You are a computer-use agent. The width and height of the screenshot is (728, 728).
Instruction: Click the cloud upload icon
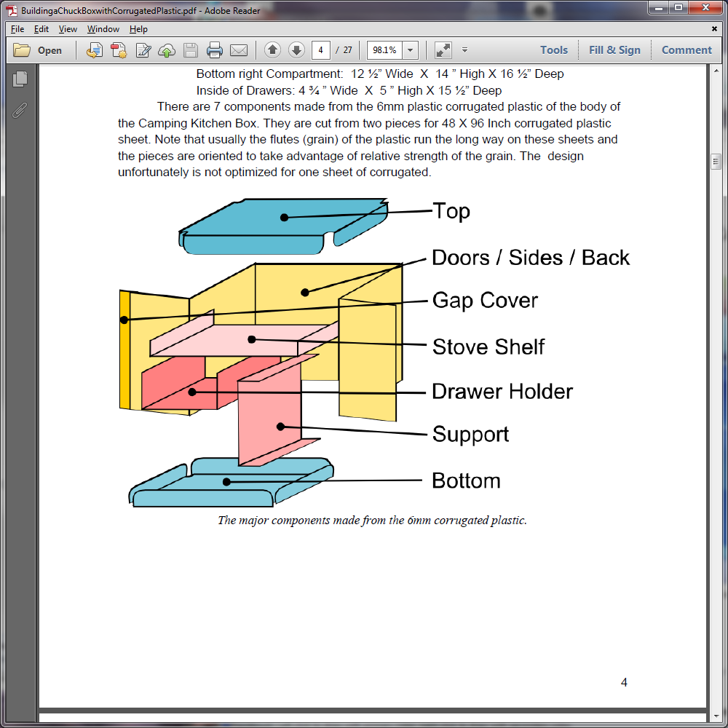167,50
